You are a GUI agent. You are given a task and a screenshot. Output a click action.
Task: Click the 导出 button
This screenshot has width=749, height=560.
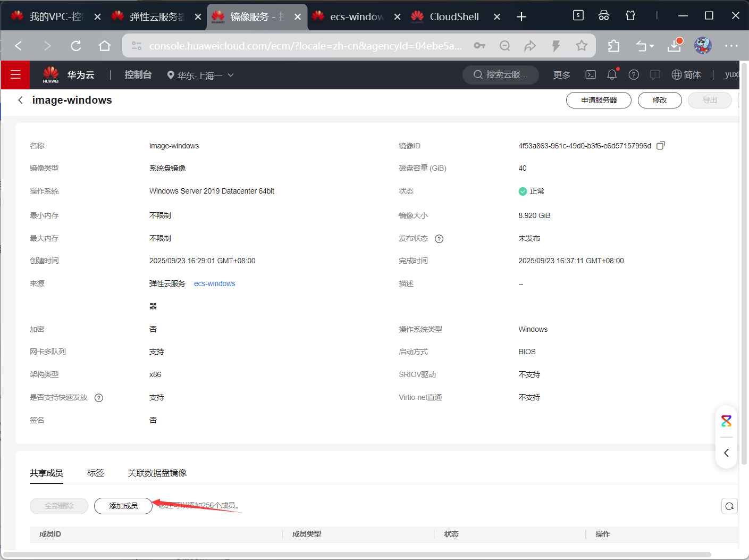click(710, 100)
